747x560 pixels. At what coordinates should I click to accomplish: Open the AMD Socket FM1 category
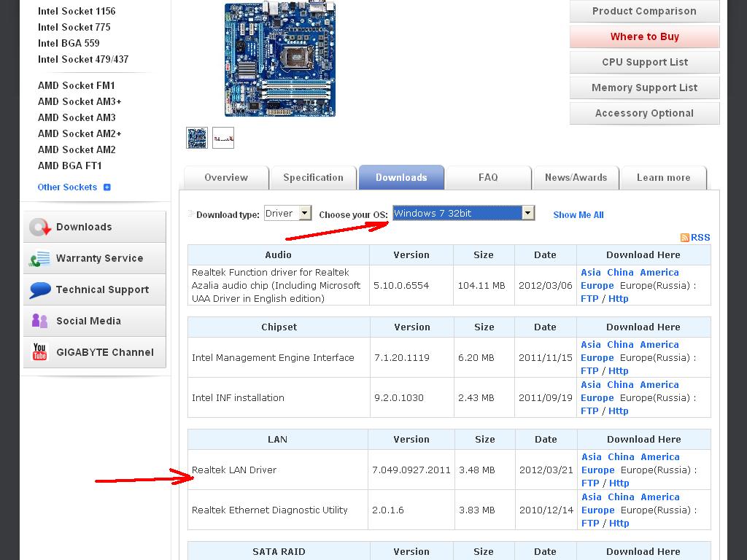click(x=76, y=86)
